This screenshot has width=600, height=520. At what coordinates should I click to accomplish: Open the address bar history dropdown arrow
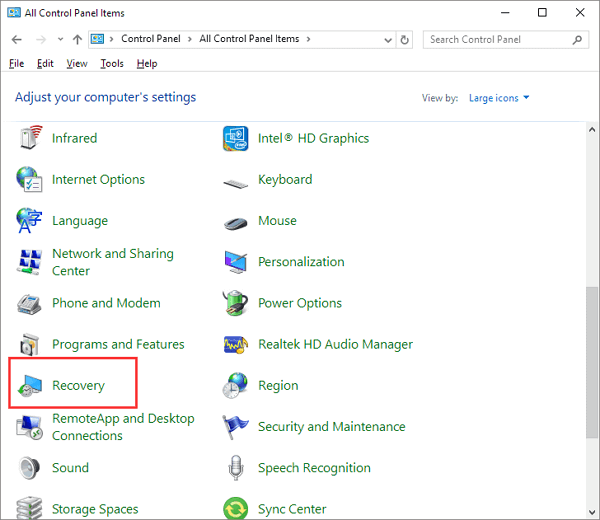click(386, 40)
